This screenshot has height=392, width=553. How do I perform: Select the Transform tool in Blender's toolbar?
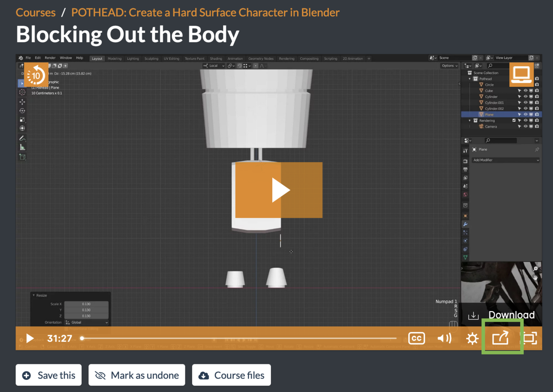point(22,128)
